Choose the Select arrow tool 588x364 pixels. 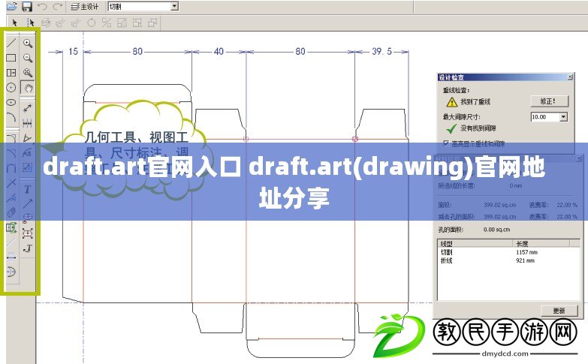(15, 23)
